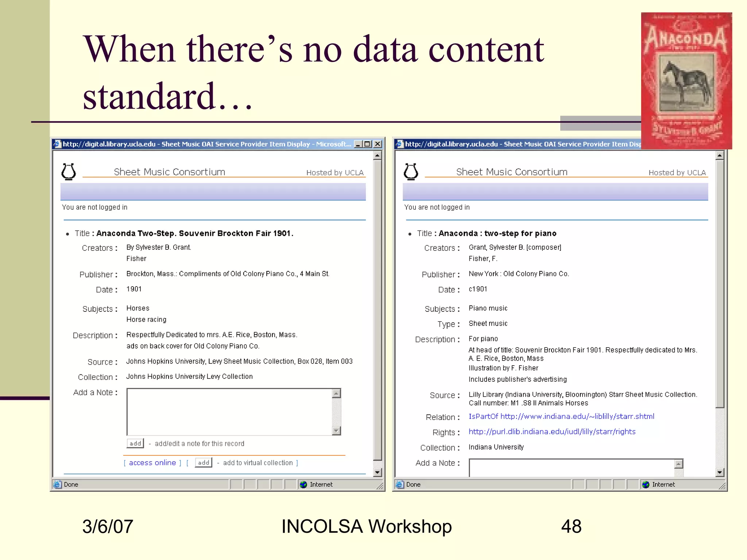Click the subject 'Horses'
747x560 pixels.
138,308
